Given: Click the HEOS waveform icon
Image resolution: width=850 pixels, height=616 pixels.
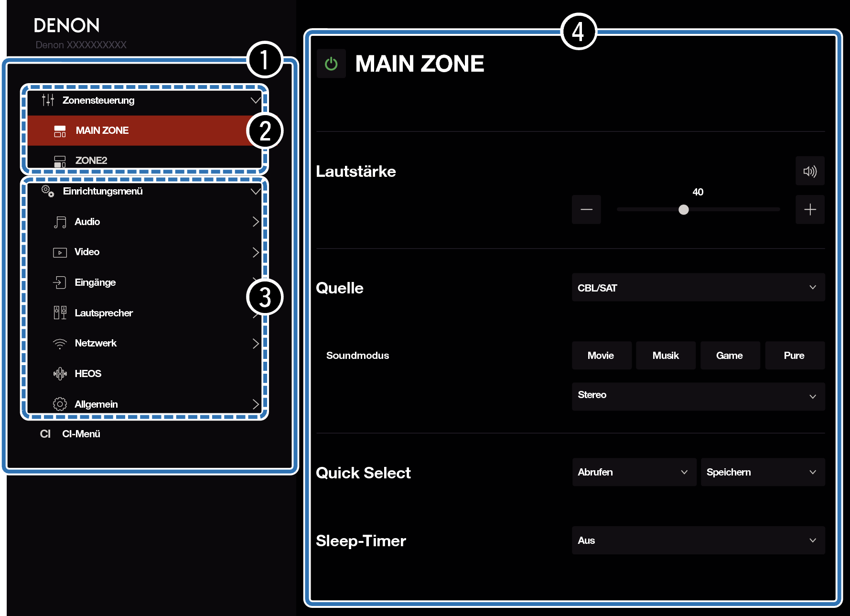Looking at the screenshot, I should (x=60, y=374).
